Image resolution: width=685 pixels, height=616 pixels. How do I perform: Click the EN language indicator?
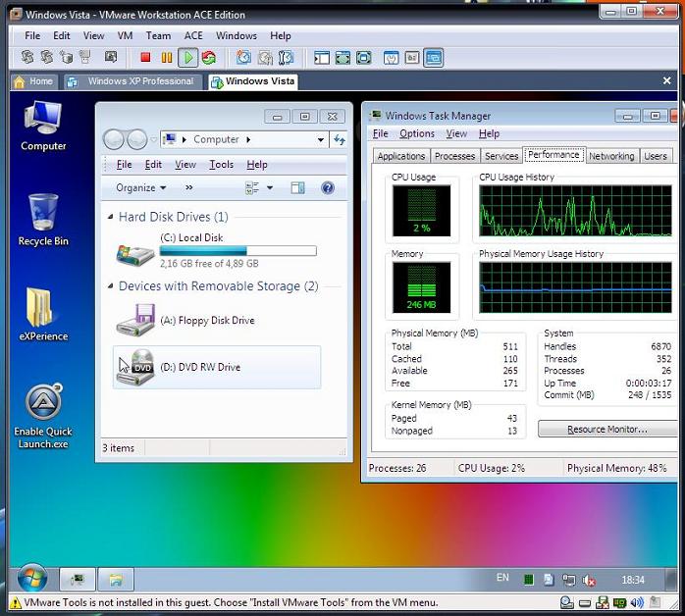[502, 578]
